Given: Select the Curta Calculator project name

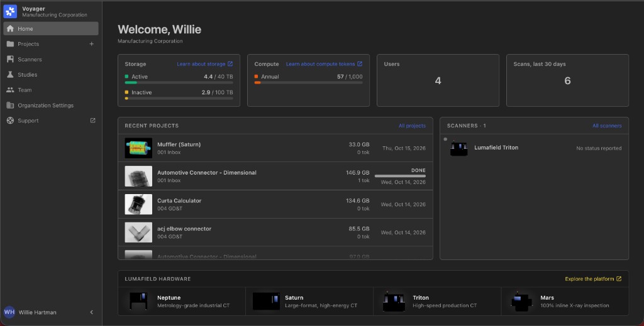Looking at the screenshot, I should point(179,200).
